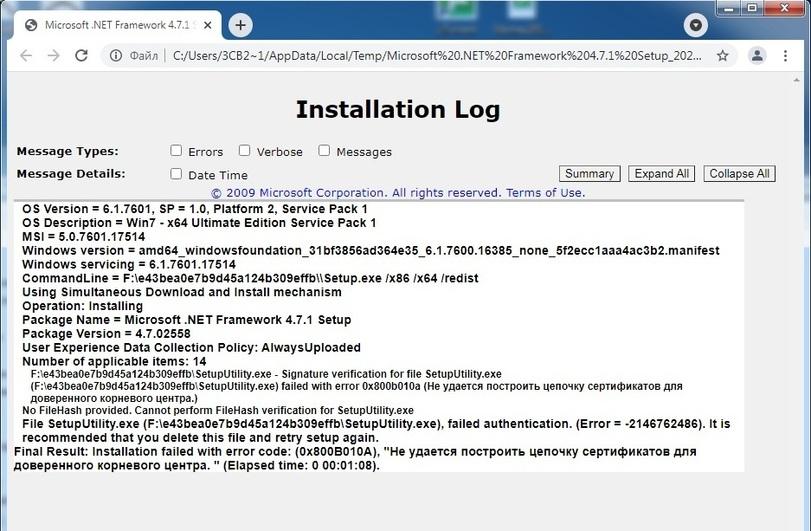Image resolution: width=811 pixels, height=531 pixels.
Task: Select the Microsoft .NET Framework 4.7.1 tab
Action: (117, 25)
